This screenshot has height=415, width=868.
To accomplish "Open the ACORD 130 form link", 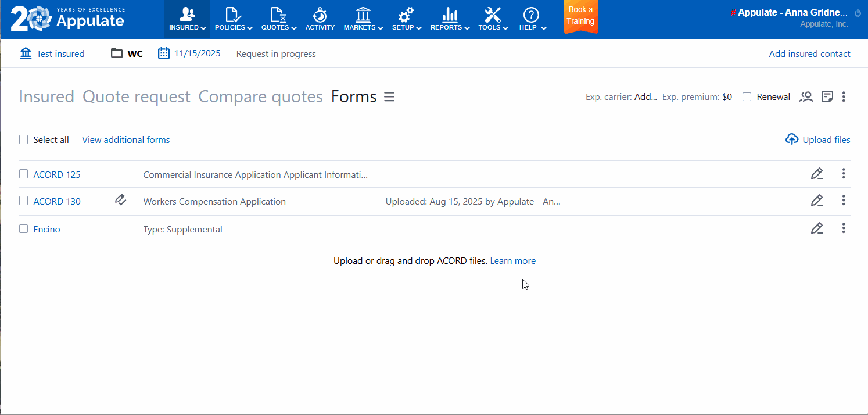I will coord(57,201).
